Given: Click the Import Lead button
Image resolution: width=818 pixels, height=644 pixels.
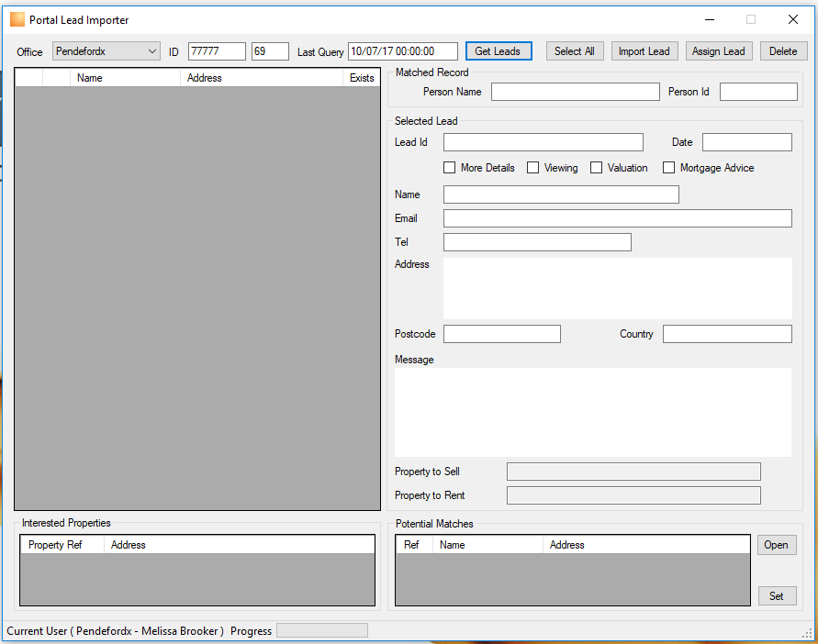Looking at the screenshot, I should 644,51.
